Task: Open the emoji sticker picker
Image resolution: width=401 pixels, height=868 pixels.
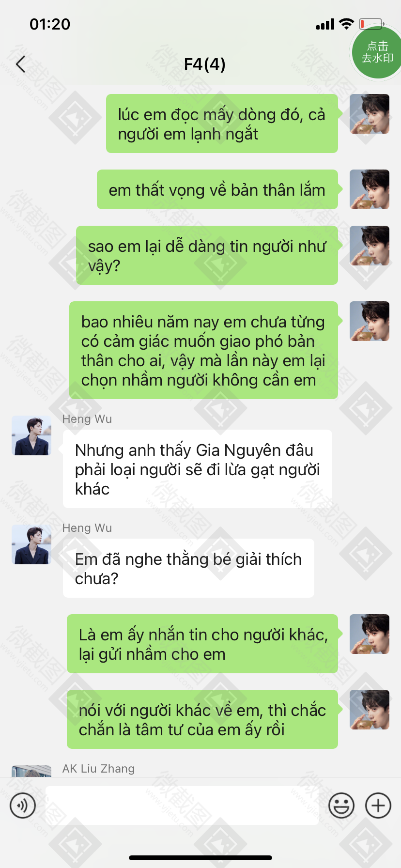Action: pos(341,806)
